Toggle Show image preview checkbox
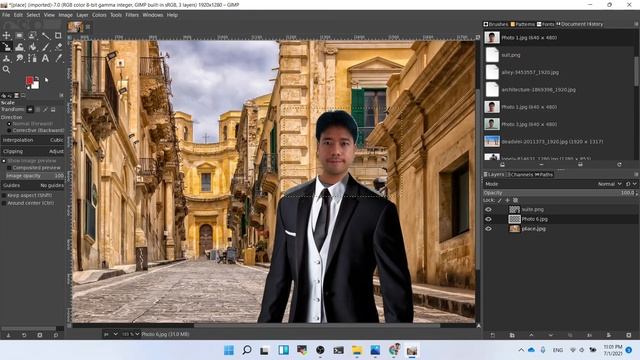 point(29,161)
